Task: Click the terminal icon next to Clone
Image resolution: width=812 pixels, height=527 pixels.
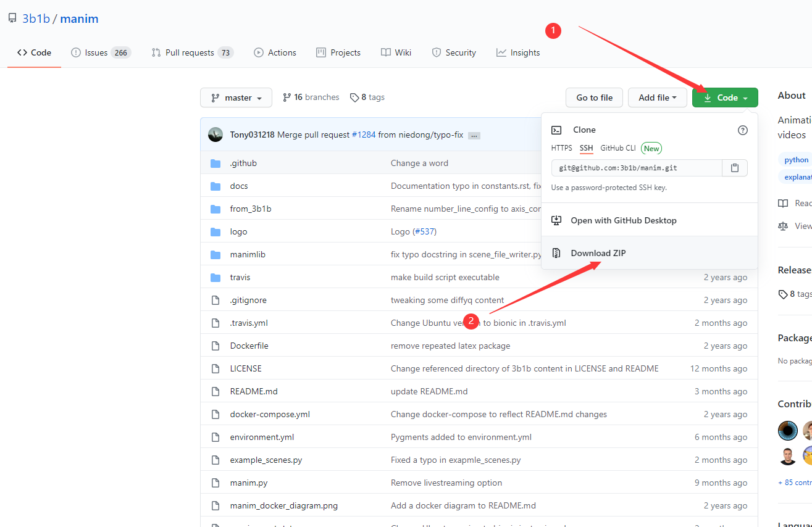Action: pos(556,130)
